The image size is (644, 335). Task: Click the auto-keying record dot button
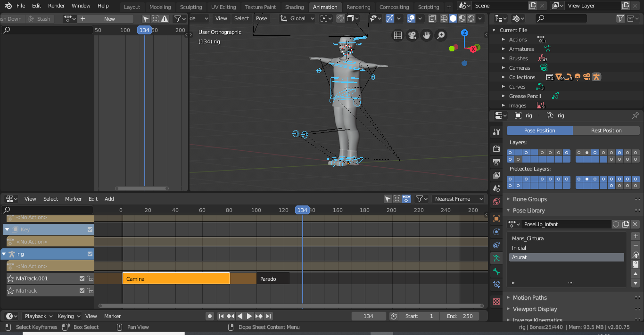click(x=210, y=316)
